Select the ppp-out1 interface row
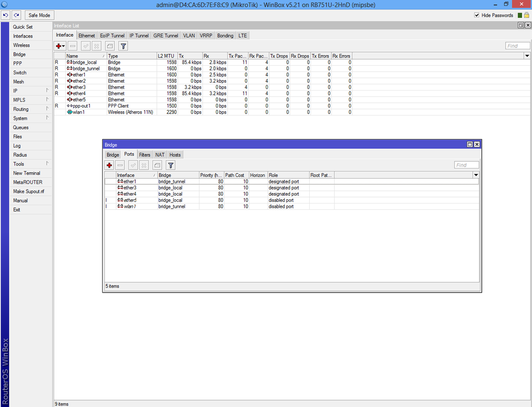This screenshot has height=407, width=532. coord(82,106)
